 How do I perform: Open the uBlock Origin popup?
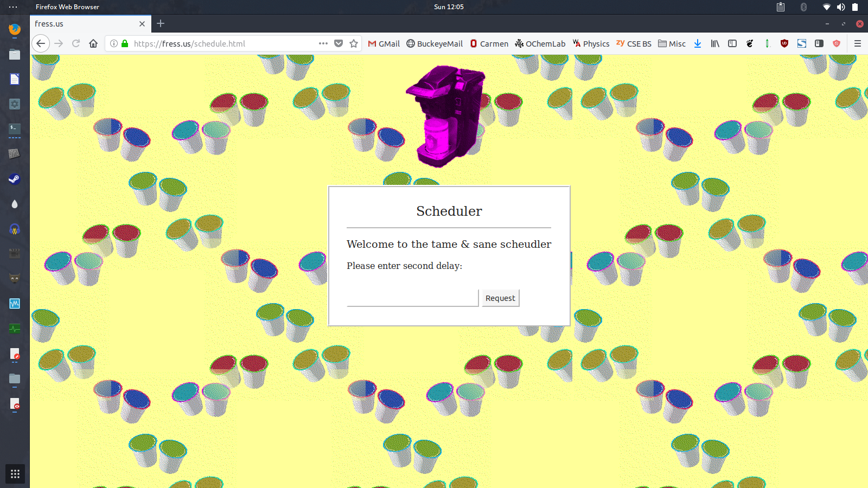784,43
